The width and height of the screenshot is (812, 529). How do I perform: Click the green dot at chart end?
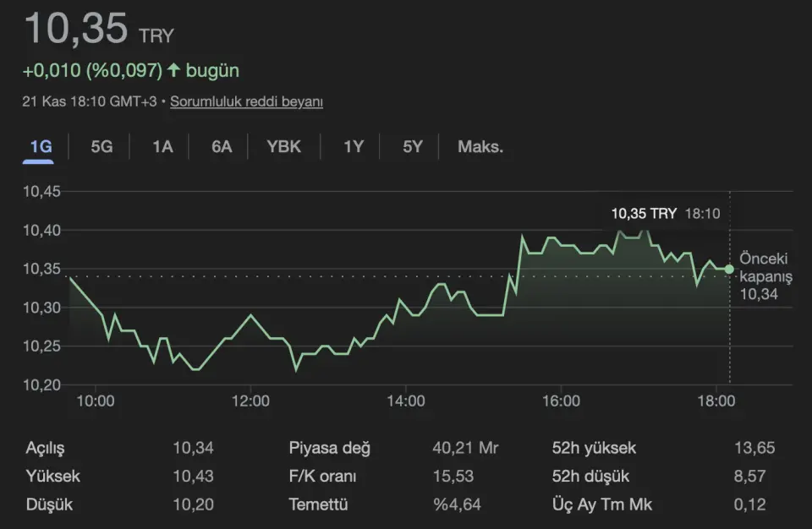click(729, 269)
